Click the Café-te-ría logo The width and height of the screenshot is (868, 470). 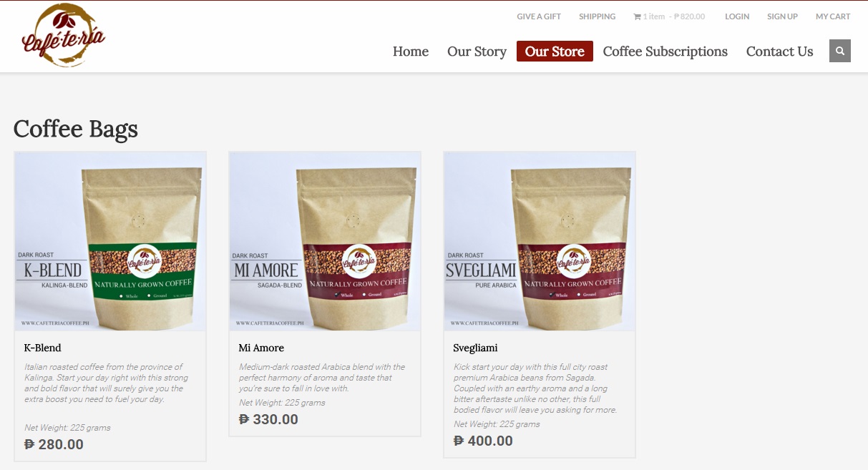click(x=64, y=35)
